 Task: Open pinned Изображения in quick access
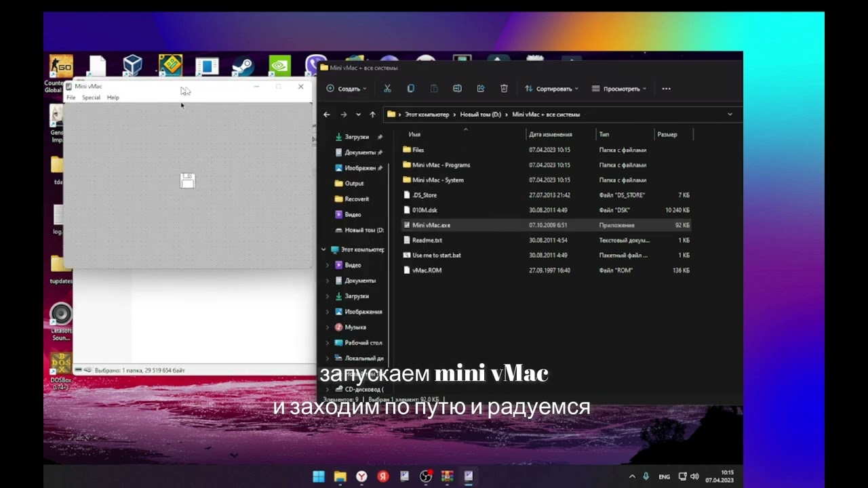click(358, 168)
